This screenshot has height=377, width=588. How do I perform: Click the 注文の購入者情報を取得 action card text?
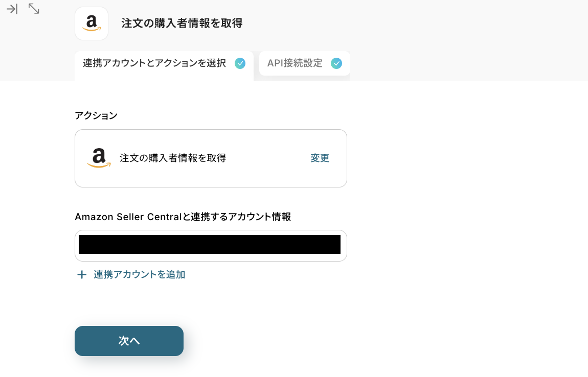(173, 158)
